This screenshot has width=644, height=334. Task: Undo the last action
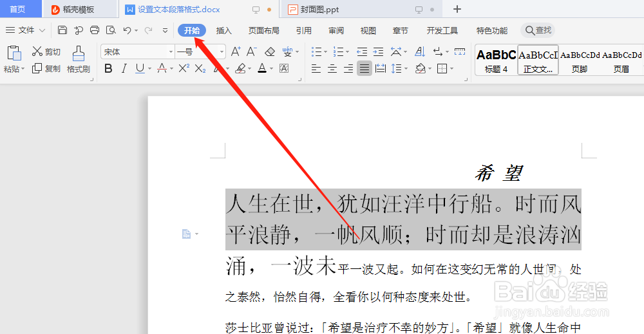[128, 30]
